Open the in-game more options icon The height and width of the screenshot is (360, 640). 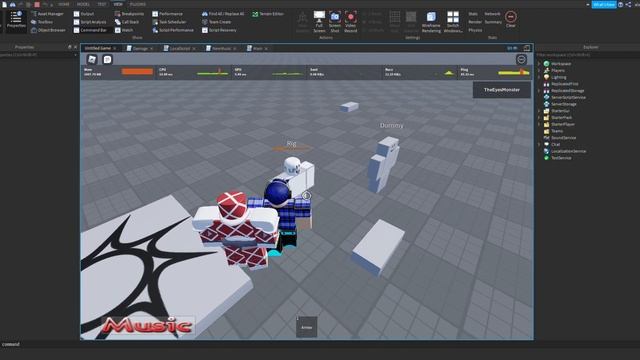521,60
